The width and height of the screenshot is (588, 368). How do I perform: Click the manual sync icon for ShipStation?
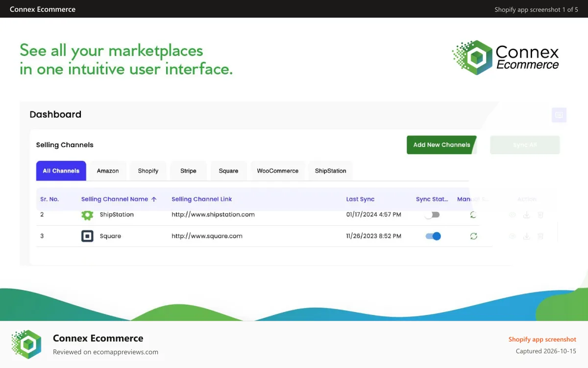[x=473, y=214]
